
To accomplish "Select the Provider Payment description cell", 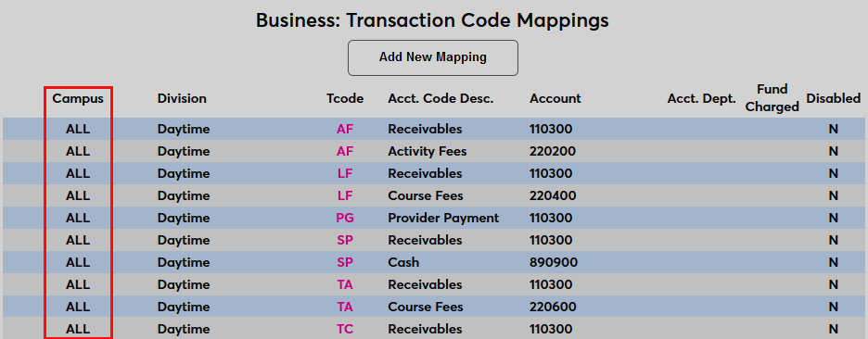I will 443,218.
